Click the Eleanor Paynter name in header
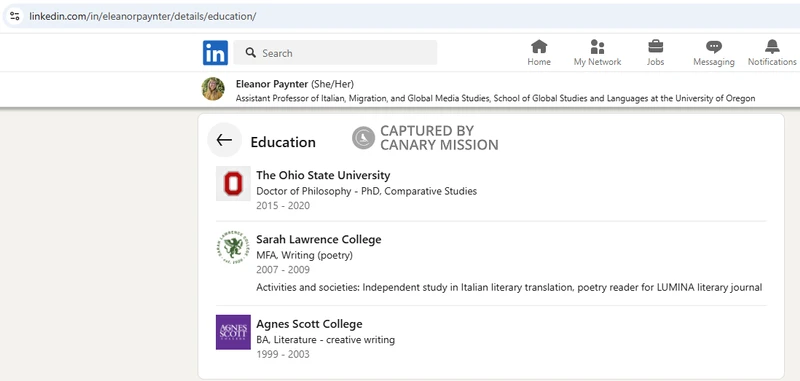800x381 pixels. [271, 84]
